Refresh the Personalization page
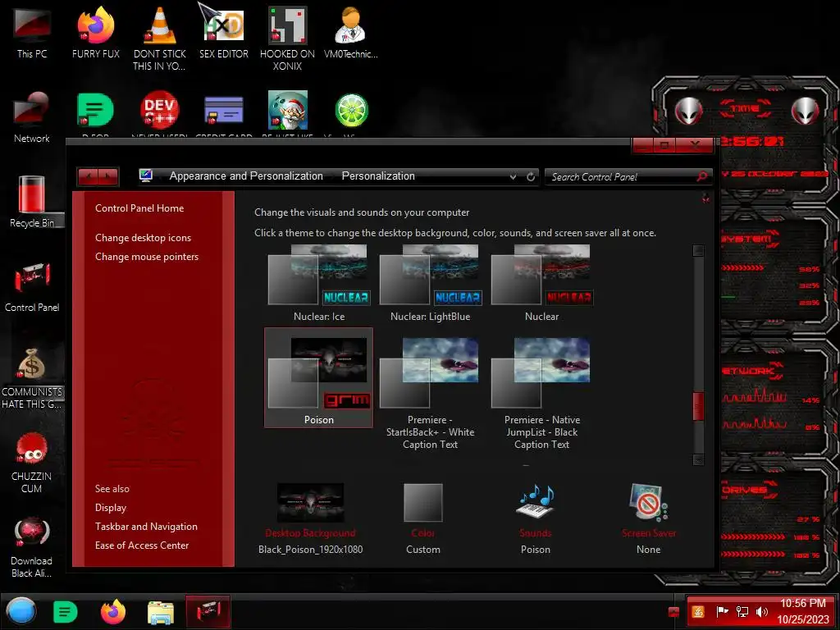The height and width of the screenshot is (630, 840). (x=531, y=177)
